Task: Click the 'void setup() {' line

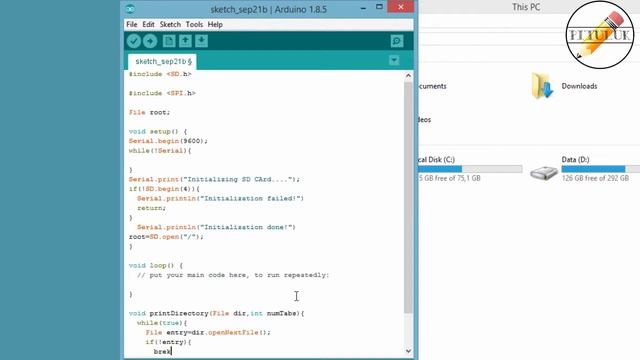Action: pyautogui.click(x=158, y=131)
